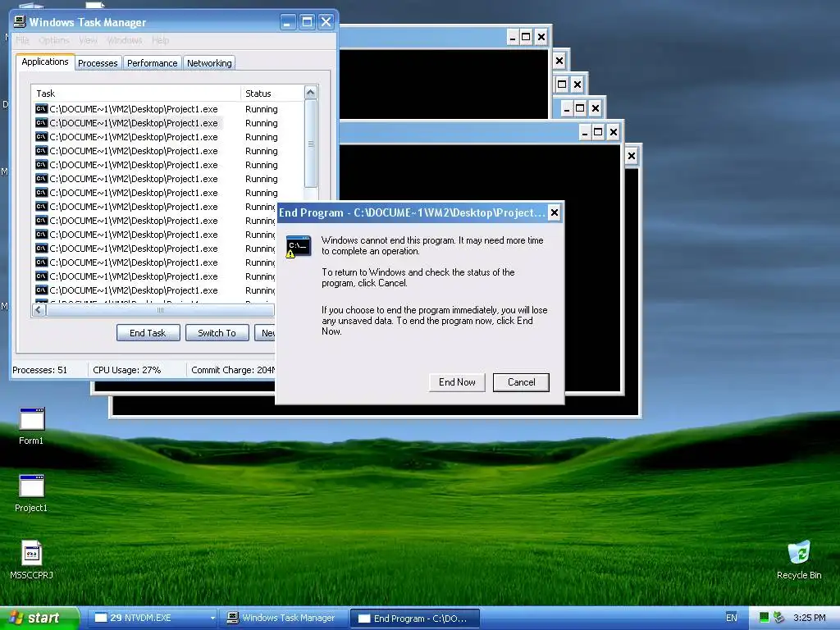Screen dimensions: 840x630
Task: Click Windows Task Manager taskbar button
Action: click(282, 619)
